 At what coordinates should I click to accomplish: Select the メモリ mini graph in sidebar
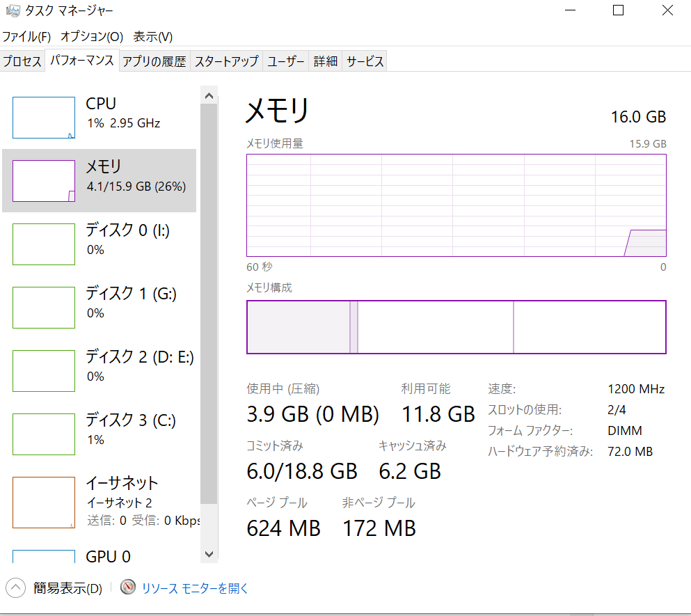[x=44, y=181]
